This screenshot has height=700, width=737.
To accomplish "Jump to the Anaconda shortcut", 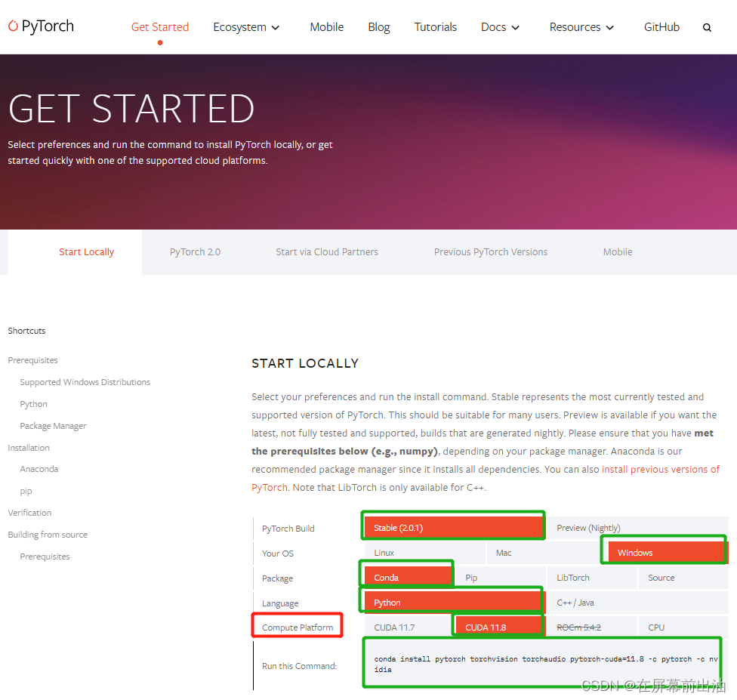I will pyautogui.click(x=39, y=469).
